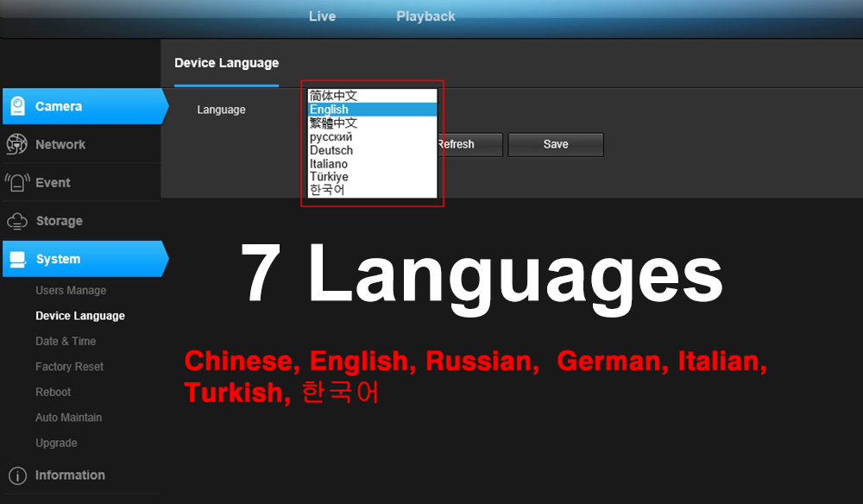Choose Türkiye from the language dropdown
Viewport: 863px width, 504px height.
click(329, 177)
